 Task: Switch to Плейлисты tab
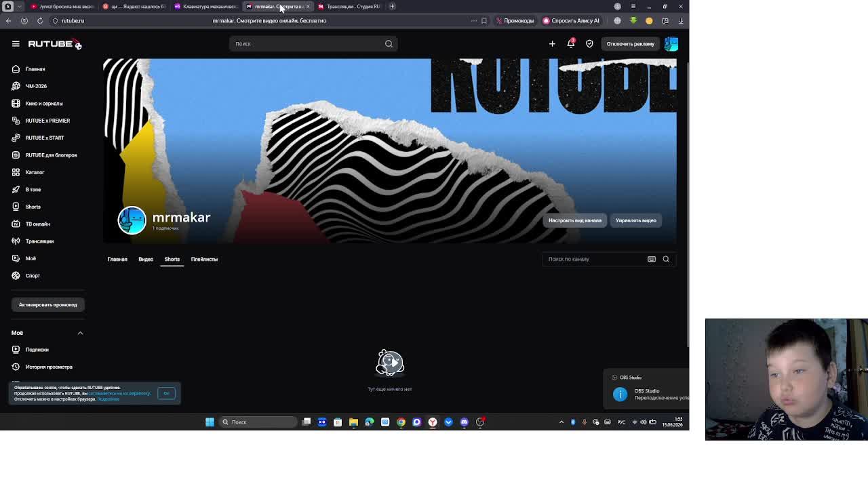point(204,259)
